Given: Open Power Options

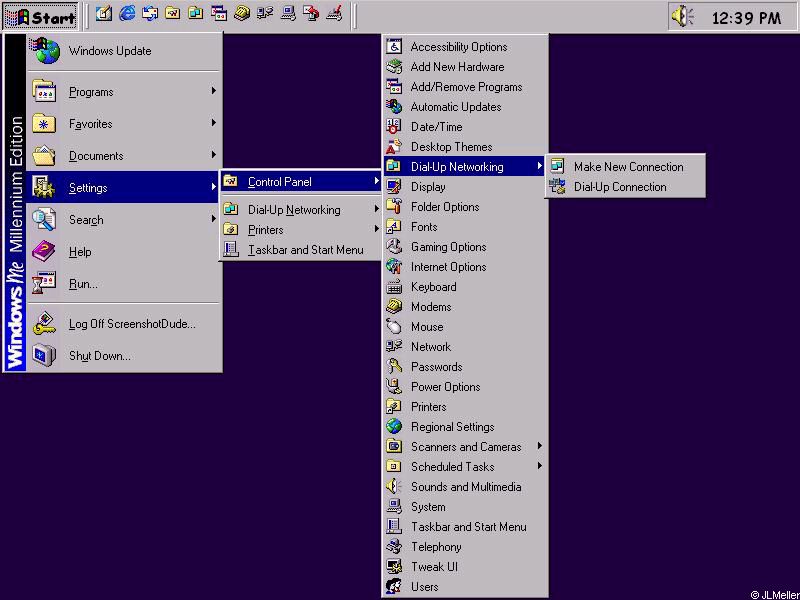Looking at the screenshot, I should (465, 387).
